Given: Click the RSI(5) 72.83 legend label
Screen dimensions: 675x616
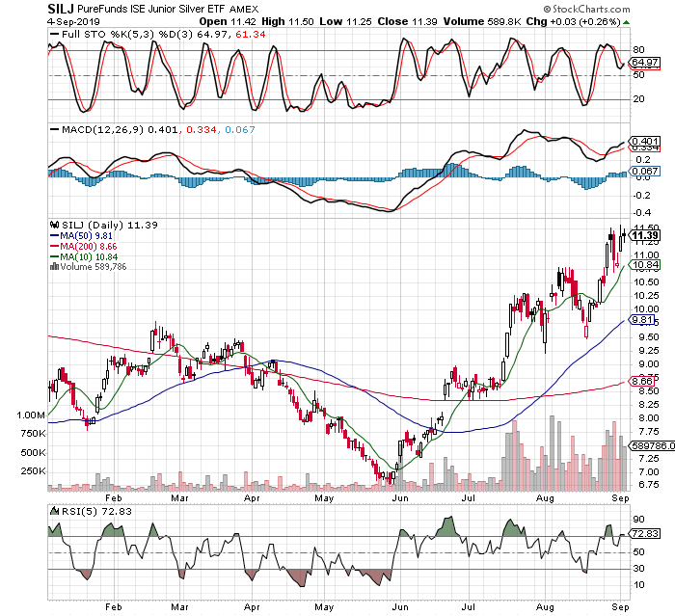Looking at the screenshot, I should click(x=96, y=511).
